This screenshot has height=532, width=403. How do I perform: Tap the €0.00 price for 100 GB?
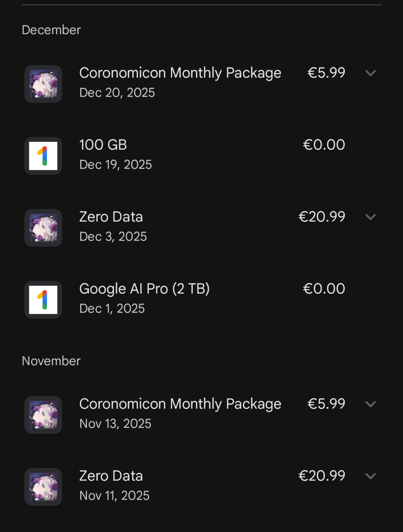pyautogui.click(x=324, y=145)
